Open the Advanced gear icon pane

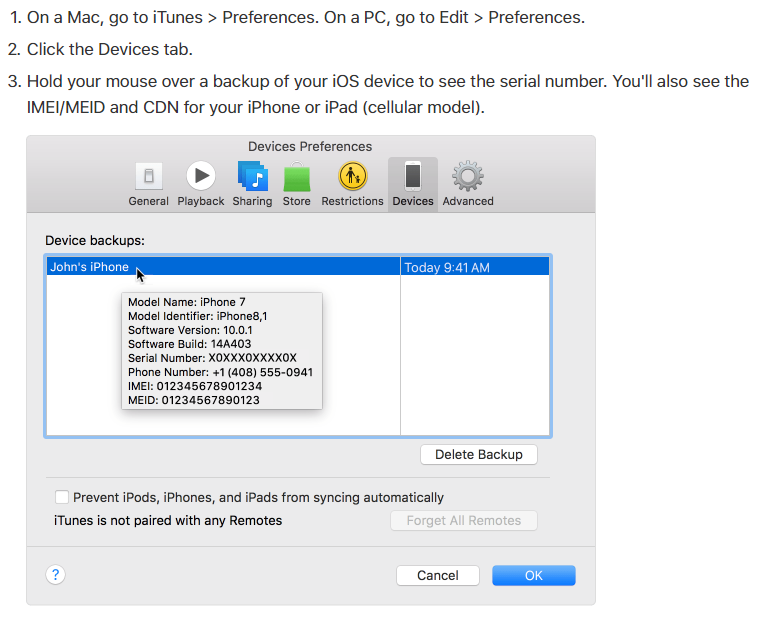tap(468, 178)
